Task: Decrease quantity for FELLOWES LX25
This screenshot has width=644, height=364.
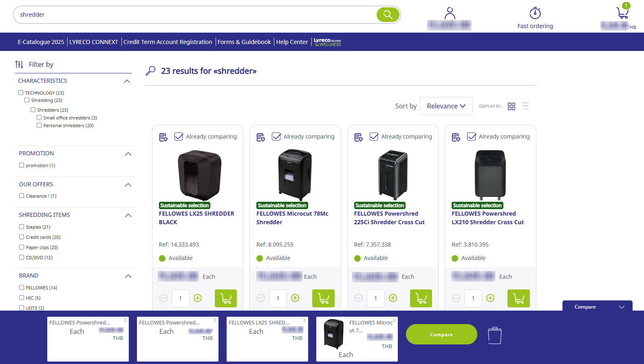Action: point(163,298)
